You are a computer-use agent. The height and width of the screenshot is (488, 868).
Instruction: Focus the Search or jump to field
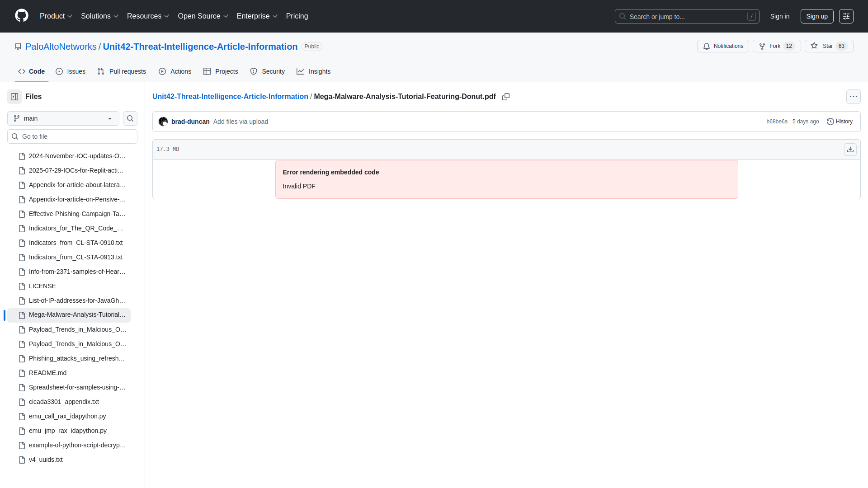[x=687, y=16]
